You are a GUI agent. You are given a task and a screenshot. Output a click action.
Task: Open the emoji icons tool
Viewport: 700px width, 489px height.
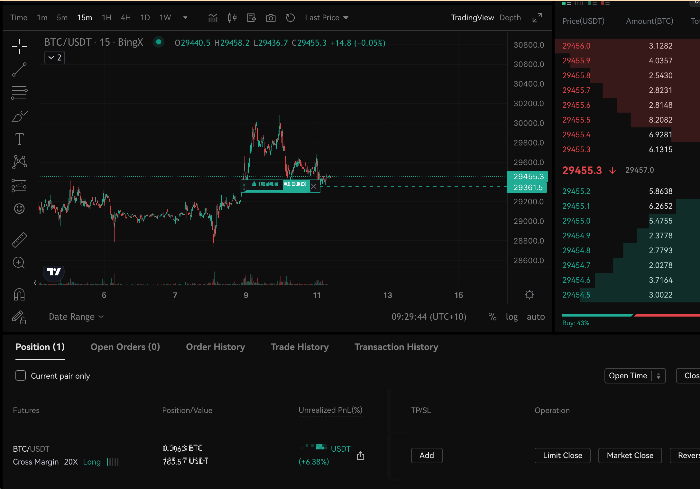click(x=19, y=209)
